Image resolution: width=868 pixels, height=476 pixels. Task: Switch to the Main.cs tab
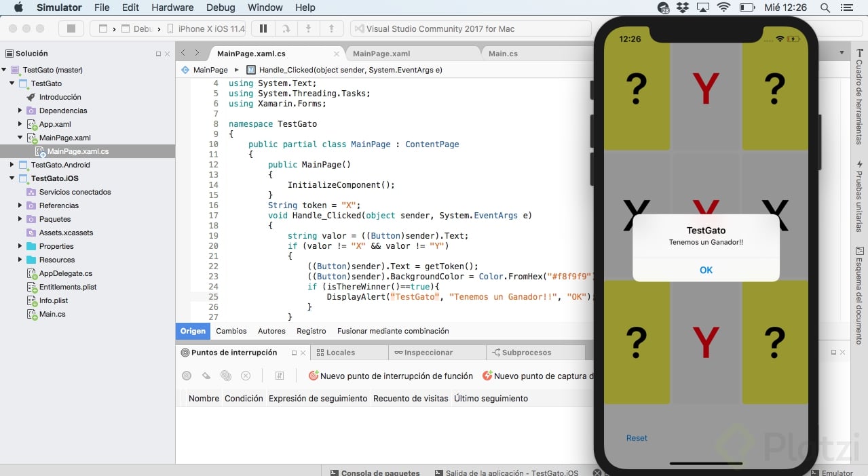coord(503,54)
